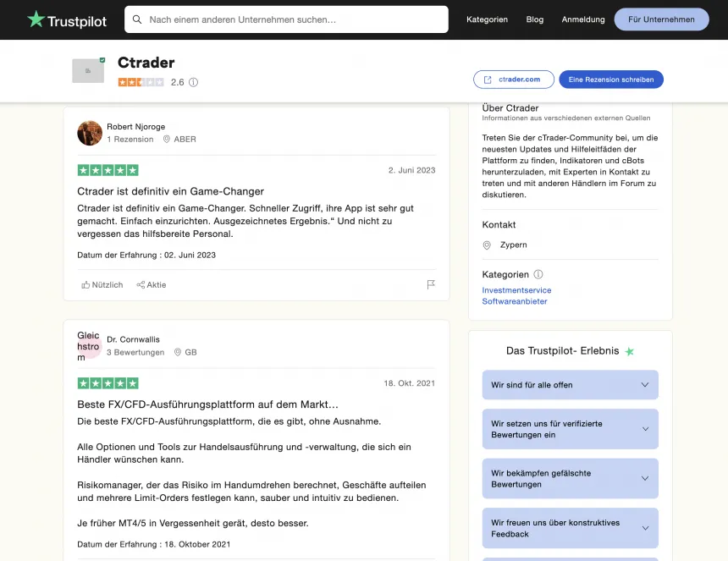Open Anmeldung from the top bar
The height and width of the screenshot is (561, 728).
click(582, 19)
